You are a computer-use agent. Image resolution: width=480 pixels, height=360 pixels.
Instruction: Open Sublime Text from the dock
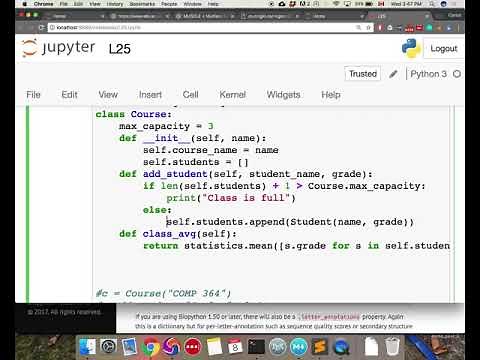tap(319, 347)
